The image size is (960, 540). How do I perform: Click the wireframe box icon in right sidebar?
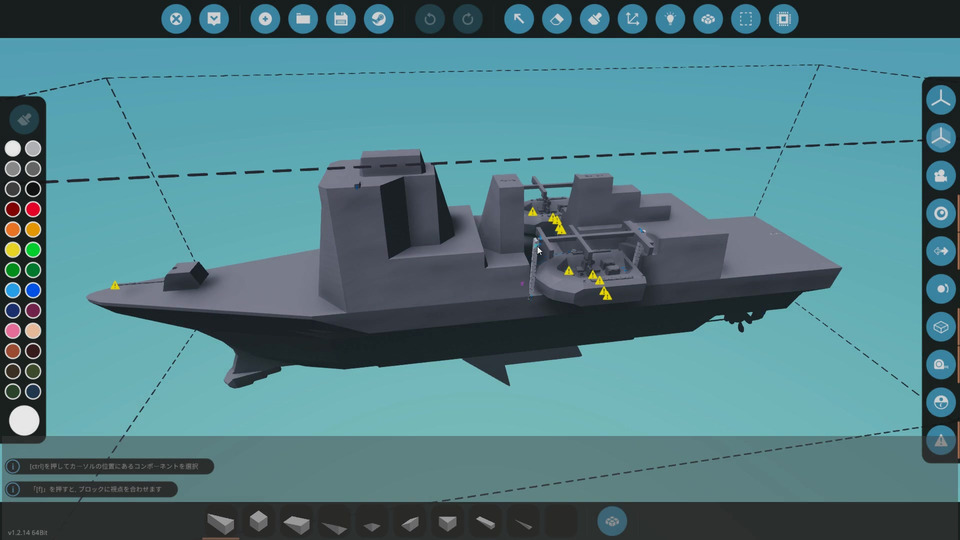point(940,327)
